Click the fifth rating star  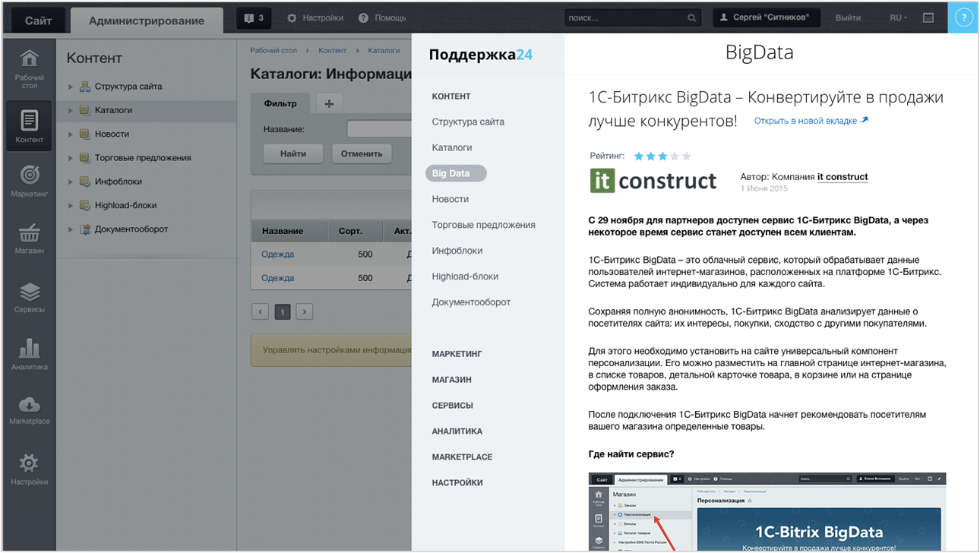(x=687, y=156)
